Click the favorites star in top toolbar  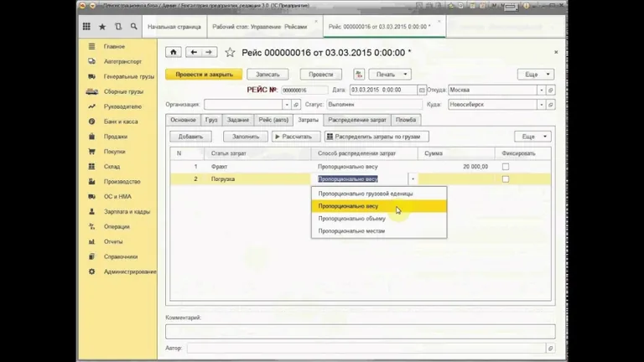[102, 27]
